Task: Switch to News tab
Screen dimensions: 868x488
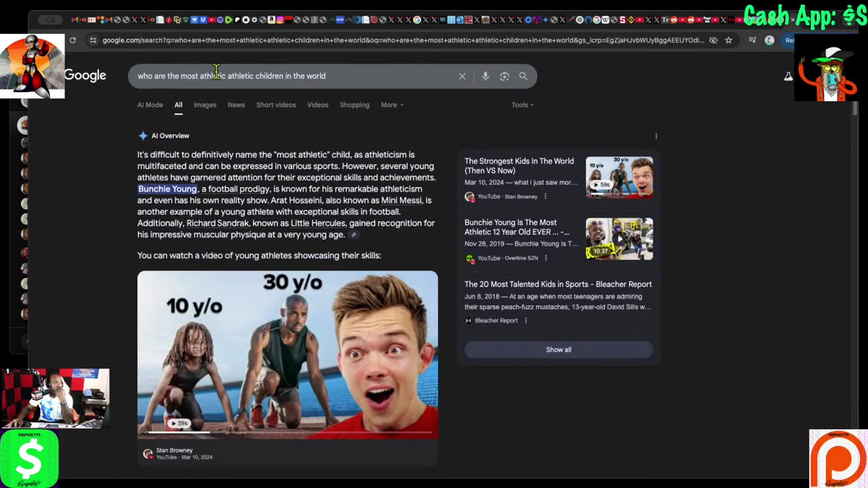Action: click(x=236, y=105)
